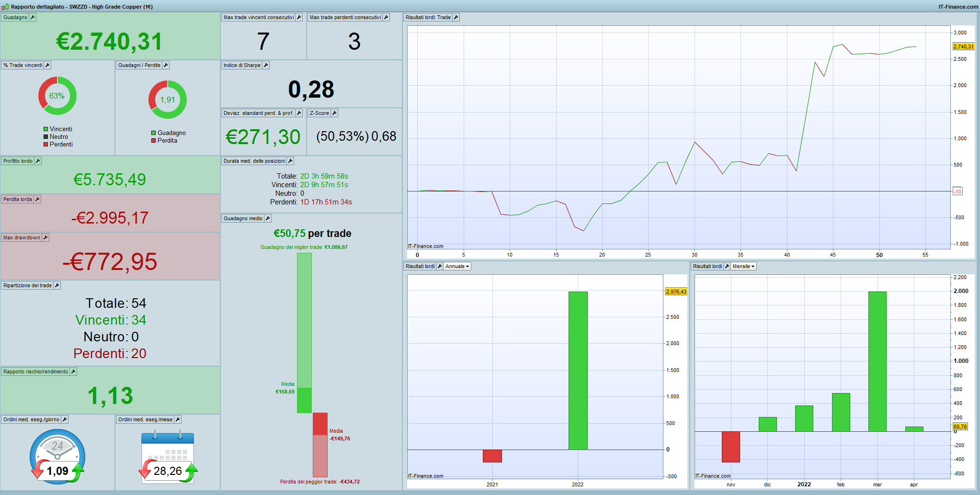980x495 pixels.
Task: Click the 63% winning trades donut chart
Action: (57, 96)
